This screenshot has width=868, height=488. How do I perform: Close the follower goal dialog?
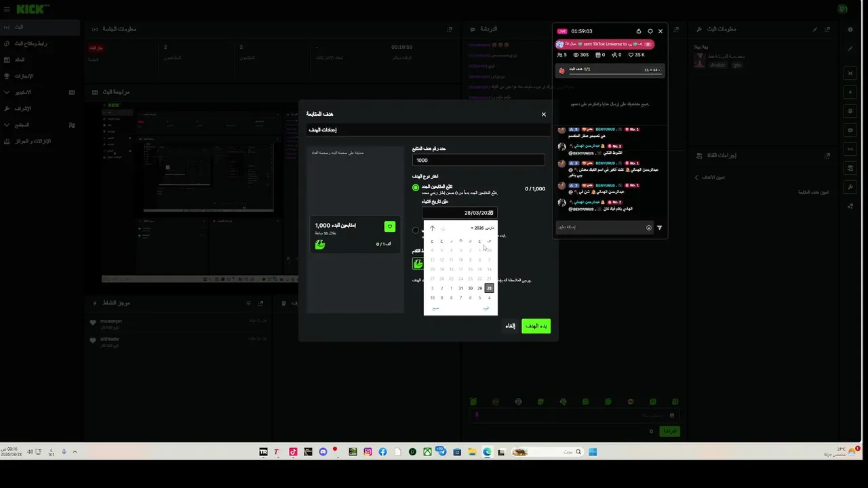543,115
